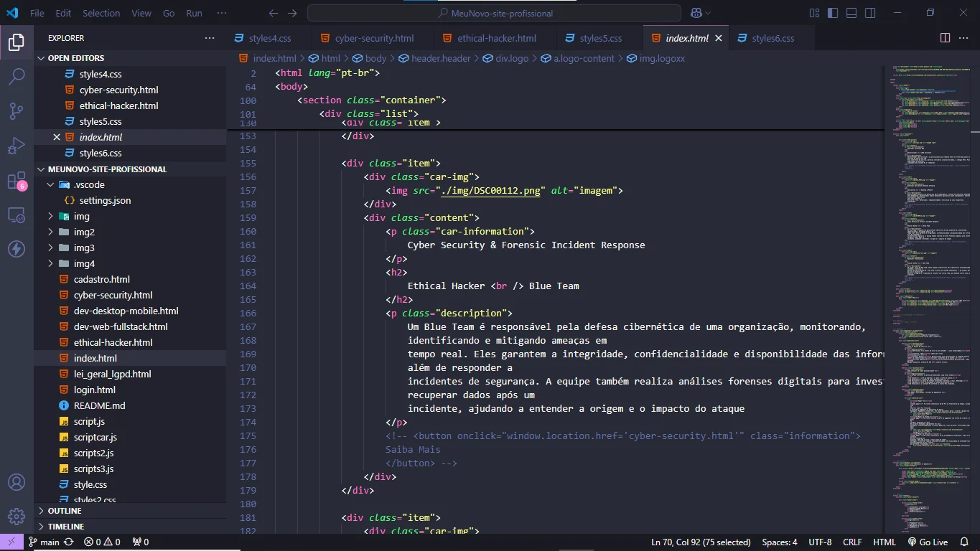Open the Manage gear icon
The height and width of the screenshot is (551, 980).
coord(17,516)
